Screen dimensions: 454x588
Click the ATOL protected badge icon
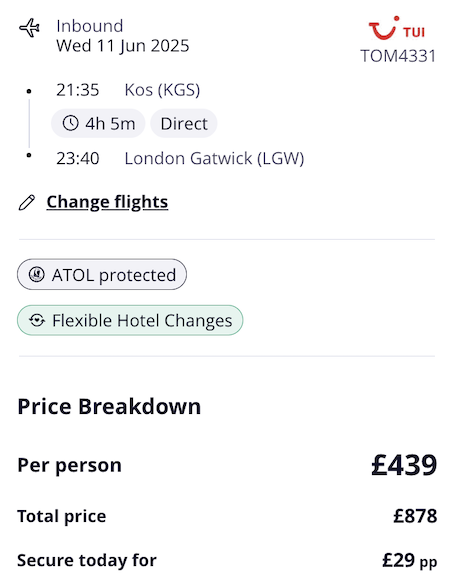pos(37,274)
